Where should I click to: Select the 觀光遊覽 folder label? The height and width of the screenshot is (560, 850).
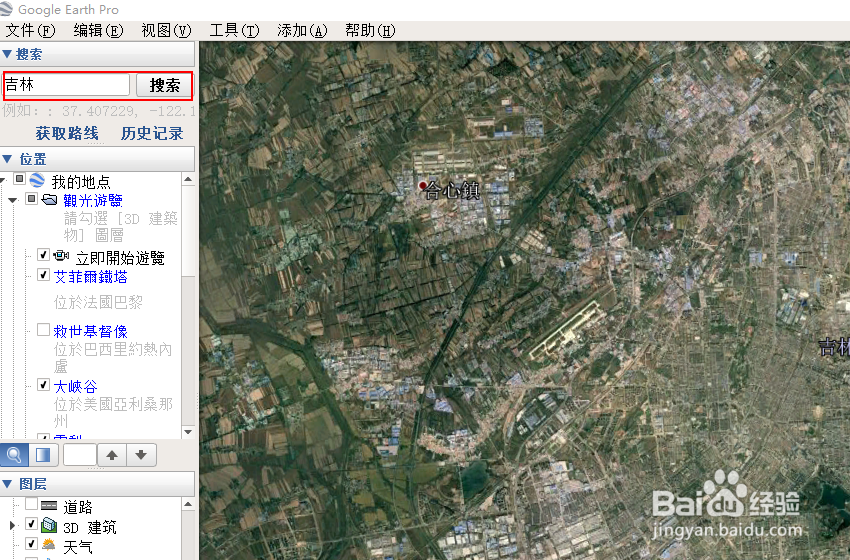[93, 201]
